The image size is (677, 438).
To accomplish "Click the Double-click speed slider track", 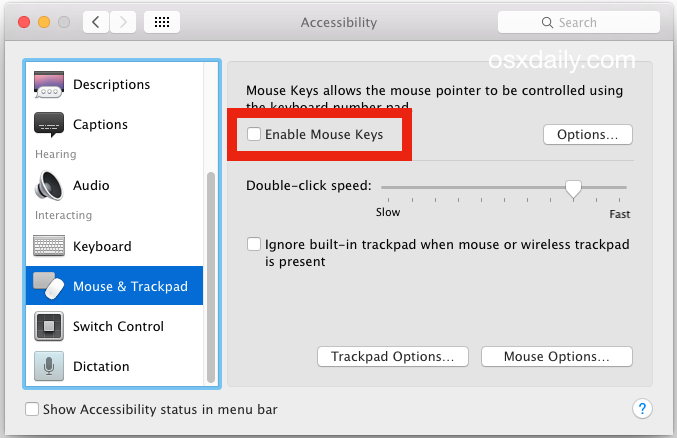I will [503, 187].
